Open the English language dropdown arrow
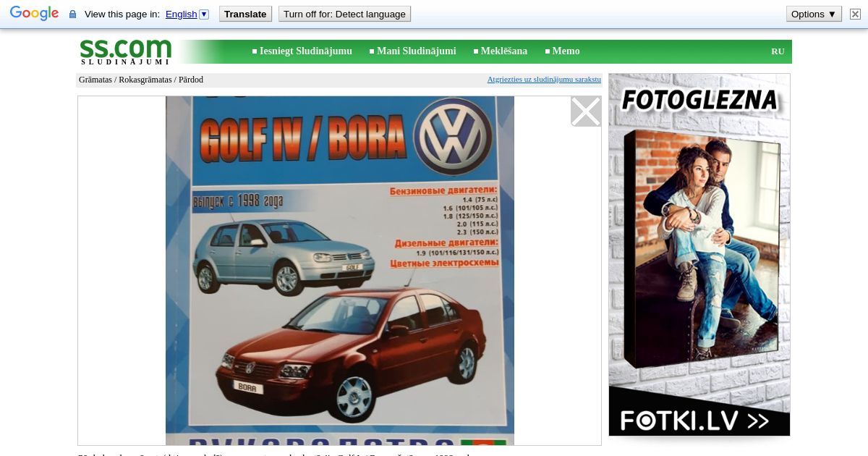 204,14
